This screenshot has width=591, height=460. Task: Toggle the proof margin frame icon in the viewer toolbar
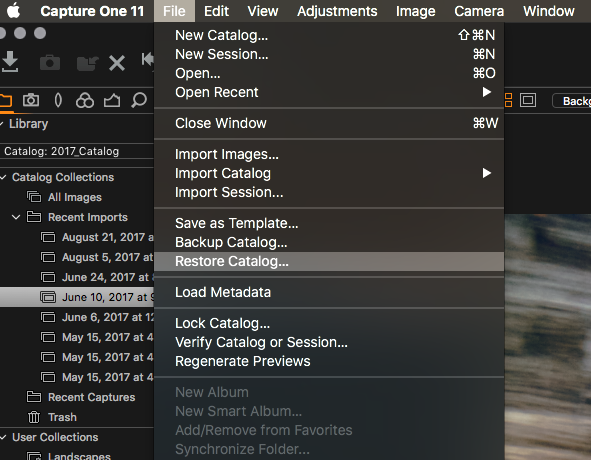(528, 100)
